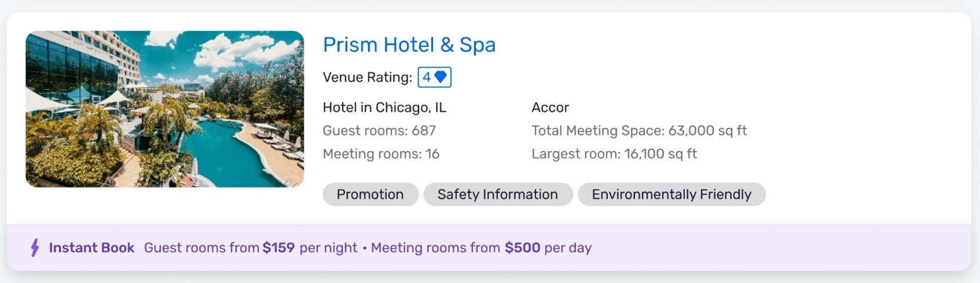The height and width of the screenshot is (283, 980).
Task: Click Guest rooms from pricing text
Action: (202, 248)
